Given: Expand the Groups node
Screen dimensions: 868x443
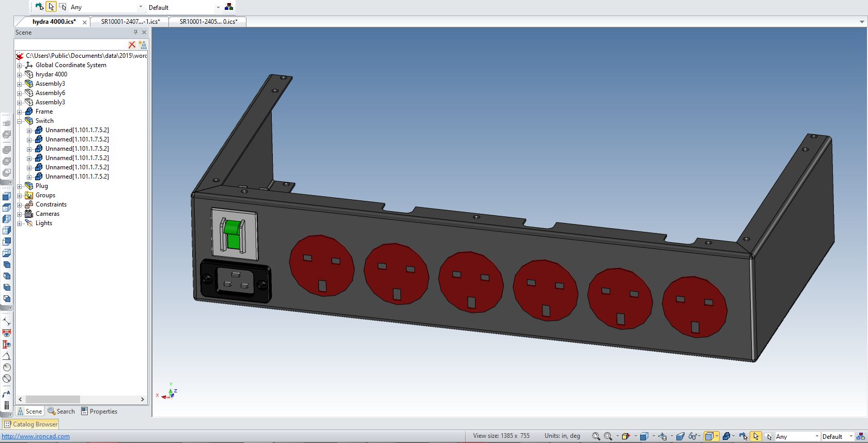Looking at the screenshot, I should click(20, 195).
